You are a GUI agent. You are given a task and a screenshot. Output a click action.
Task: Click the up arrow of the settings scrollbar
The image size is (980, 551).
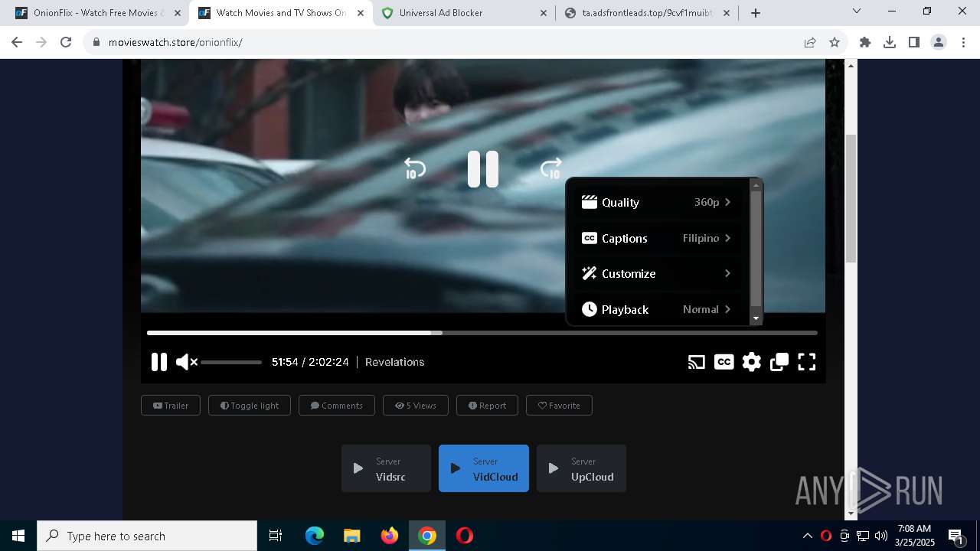click(756, 185)
